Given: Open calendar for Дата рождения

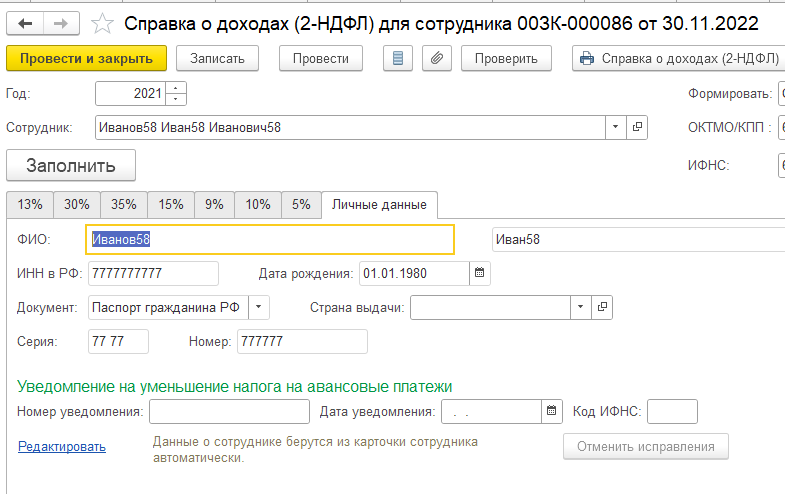Looking at the screenshot, I should [480, 273].
